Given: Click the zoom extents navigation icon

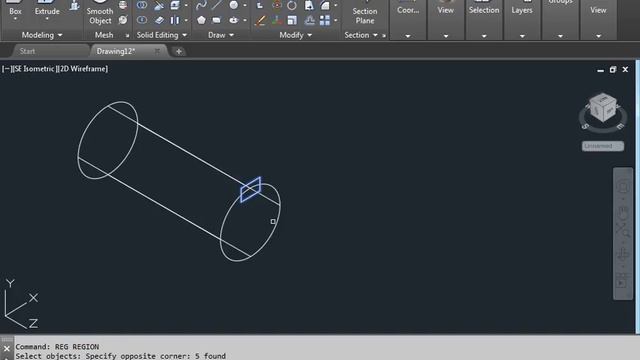Looking at the screenshot, I should pyautogui.click(x=622, y=231).
